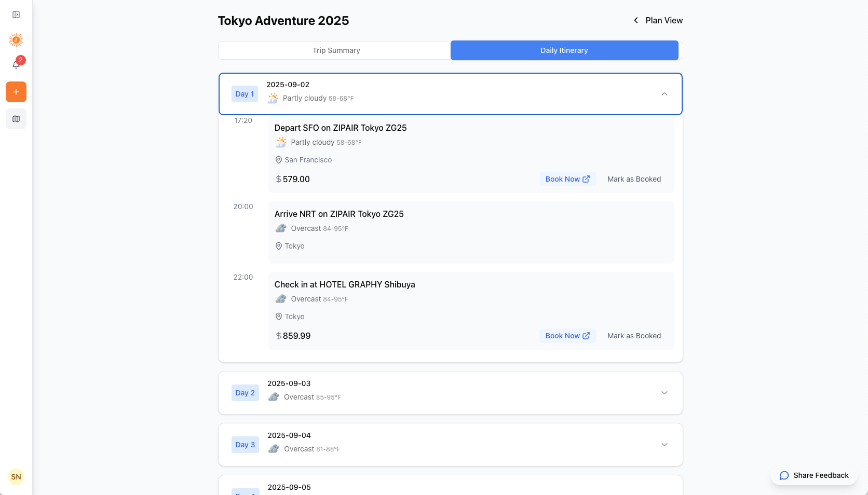The width and height of the screenshot is (868, 495).
Task: Click the Day 2 badge
Action: (245, 393)
